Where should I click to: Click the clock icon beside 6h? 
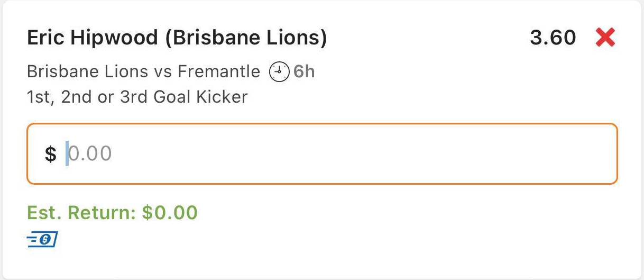(279, 71)
